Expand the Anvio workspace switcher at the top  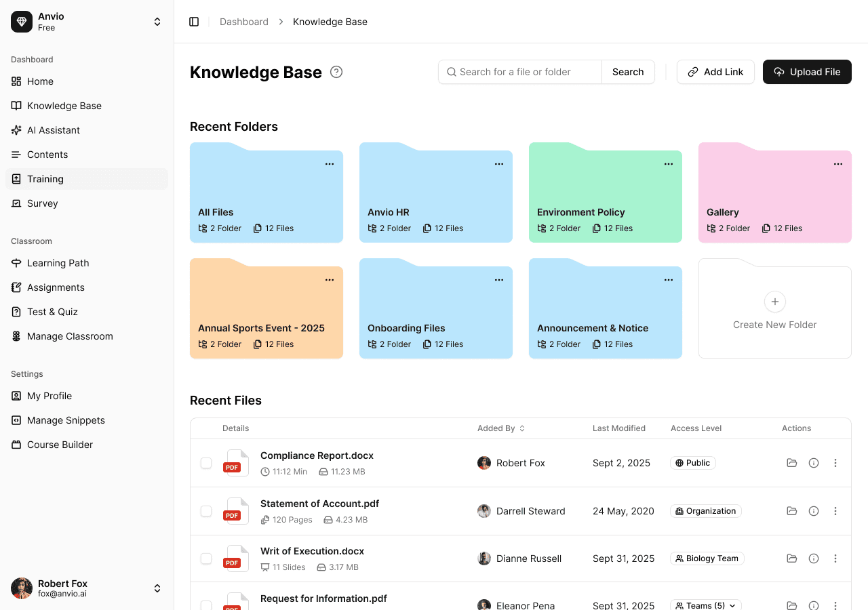click(x=157, y=21)
